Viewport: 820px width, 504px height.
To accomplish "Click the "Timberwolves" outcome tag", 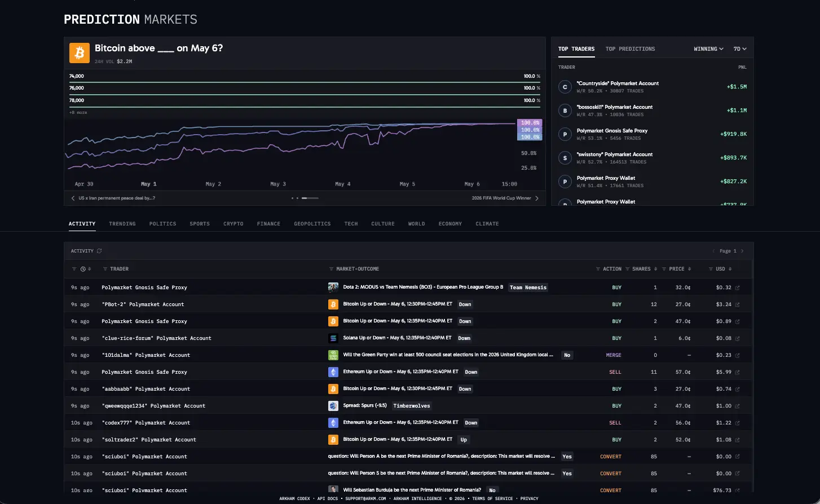I will click(x=412, y=406).
